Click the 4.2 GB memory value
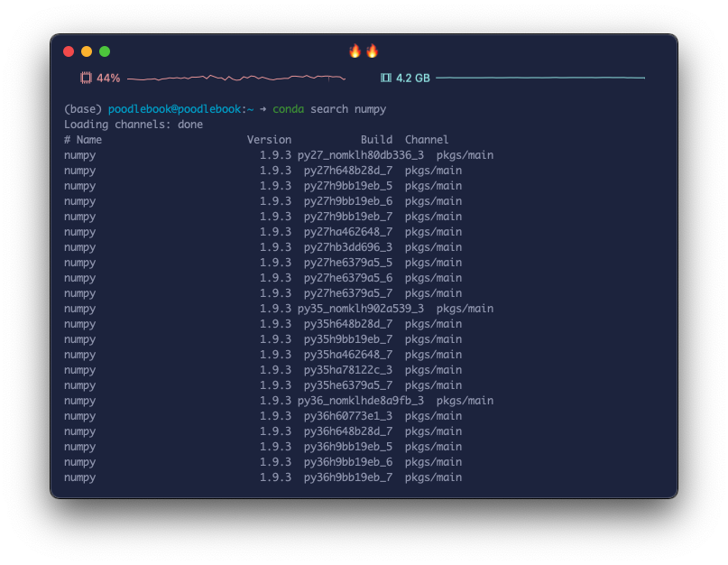 [413, 78]
